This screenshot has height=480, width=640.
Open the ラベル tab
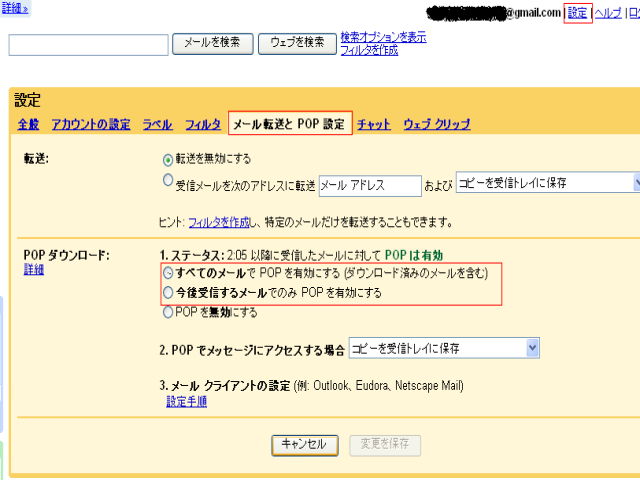tap(157, 125)
